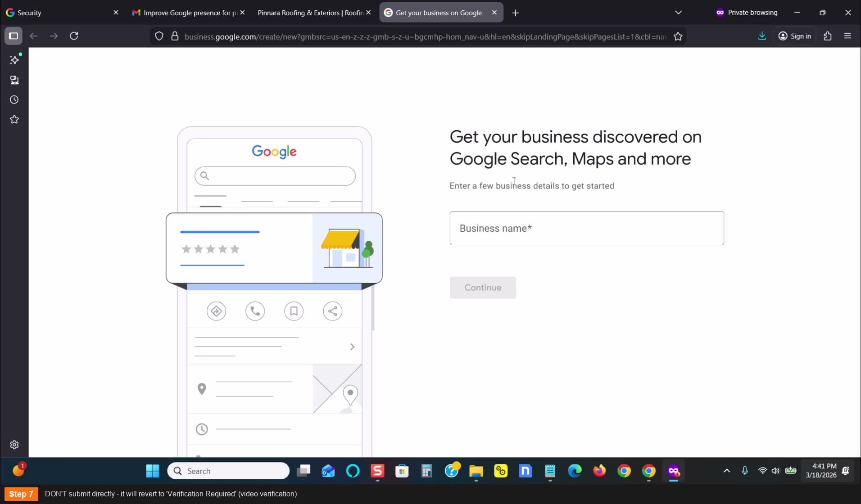861x504 pixels.
Task: Close the Security tab
Action: point(116,13)
